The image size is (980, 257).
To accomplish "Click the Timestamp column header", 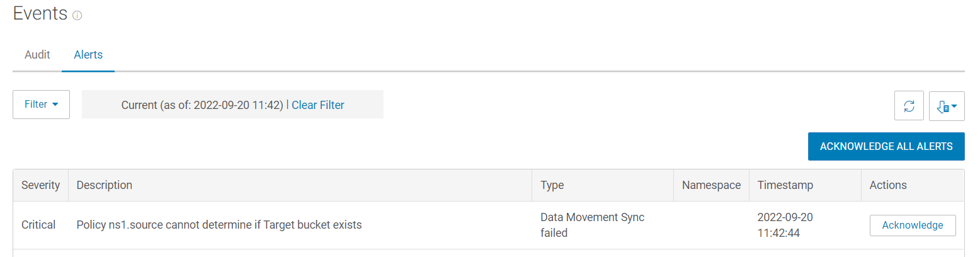I will pyautogui.click(x=785, y=185).
